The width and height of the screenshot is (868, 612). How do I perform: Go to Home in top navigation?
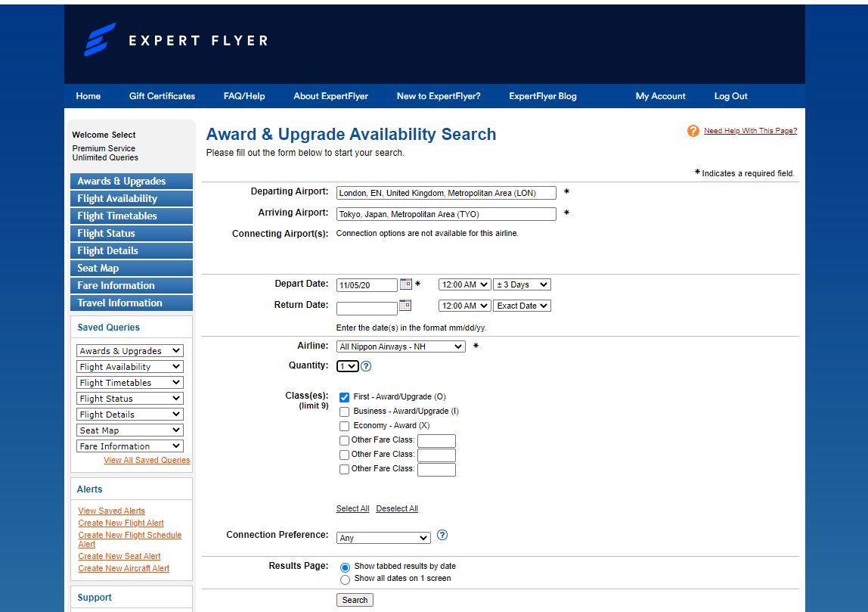[88, 96]
